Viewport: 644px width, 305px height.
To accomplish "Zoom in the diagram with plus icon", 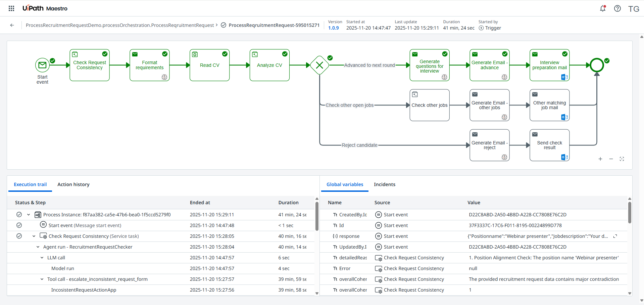I will point(600,159).
